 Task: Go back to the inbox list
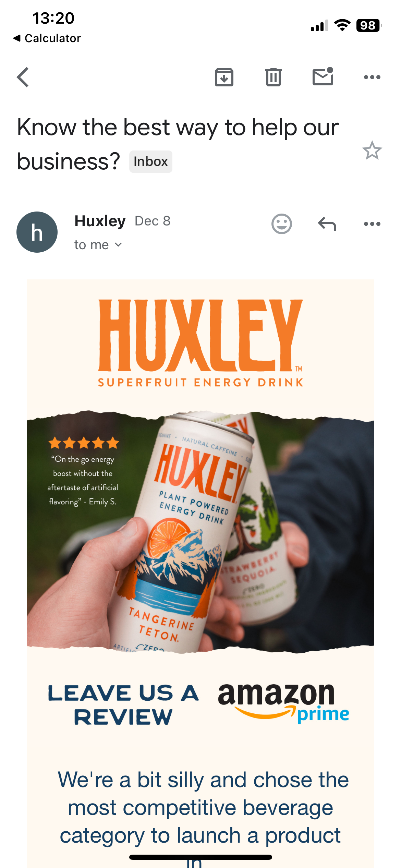23,77
